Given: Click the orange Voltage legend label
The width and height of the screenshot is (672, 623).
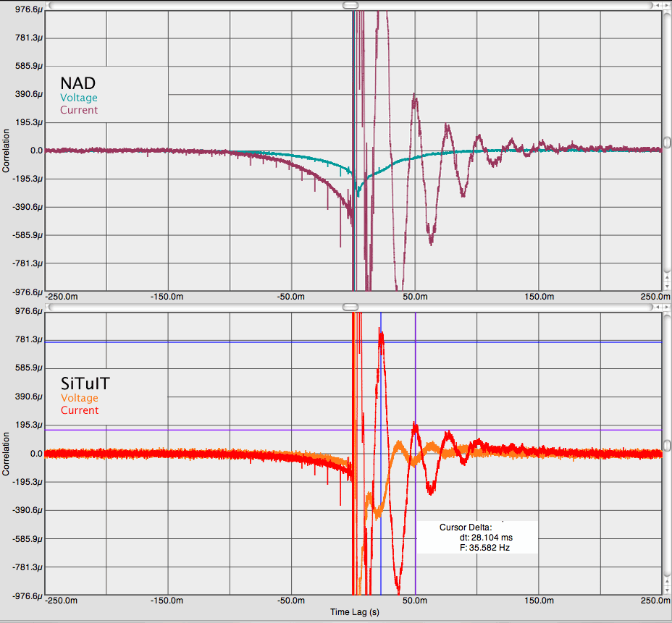Looking at the screenshot, I should click(79, 398).
